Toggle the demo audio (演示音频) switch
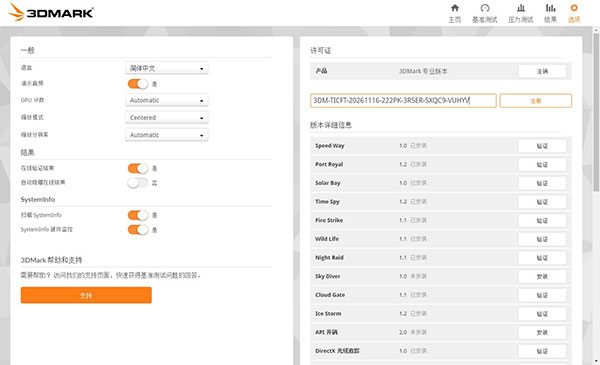The image size is (600, 365). [138, 84]
